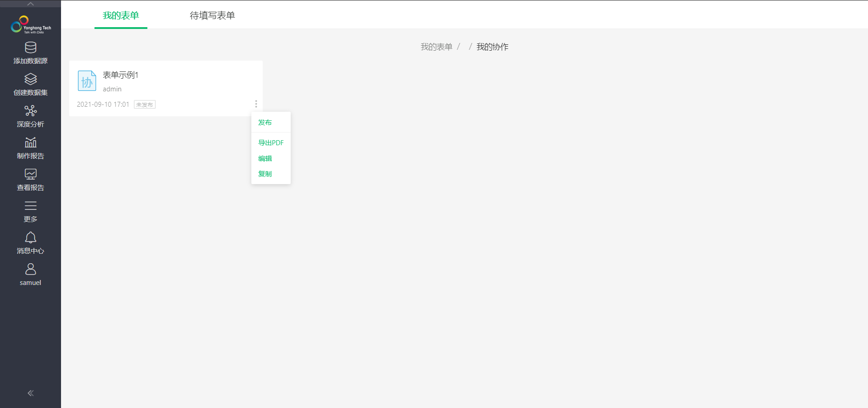
Task: Open the samuel user profile icon
Action: coord(30,269)
